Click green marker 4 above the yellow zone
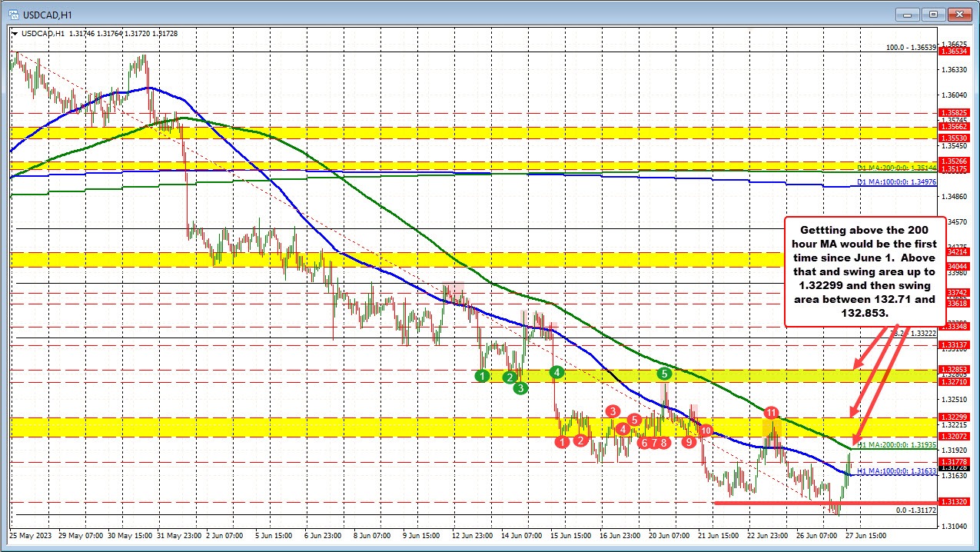Viewport: 980px width, 552px height. (557, 372)
